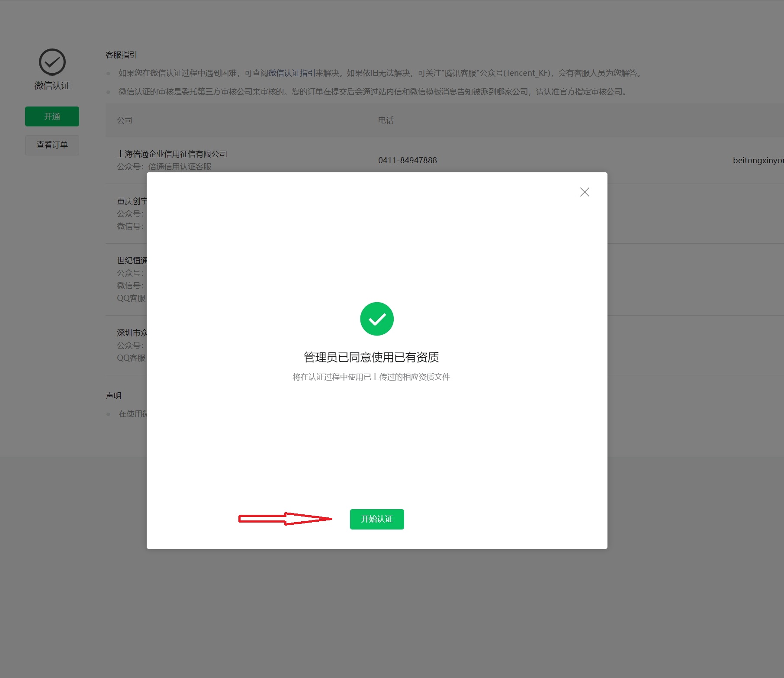Viewport: 784px width, 678px height.
Task: Click the green success checkmark in the dialog
Action: coord(377,319)
